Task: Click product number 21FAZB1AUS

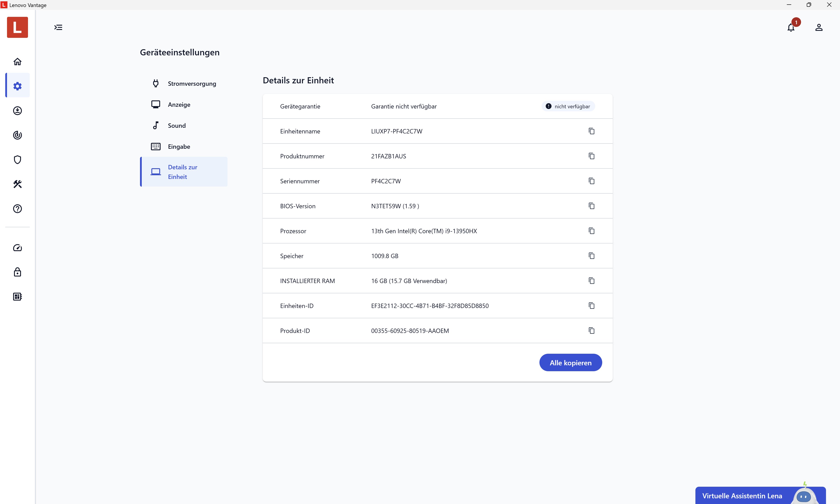Action: coord(388,156)
